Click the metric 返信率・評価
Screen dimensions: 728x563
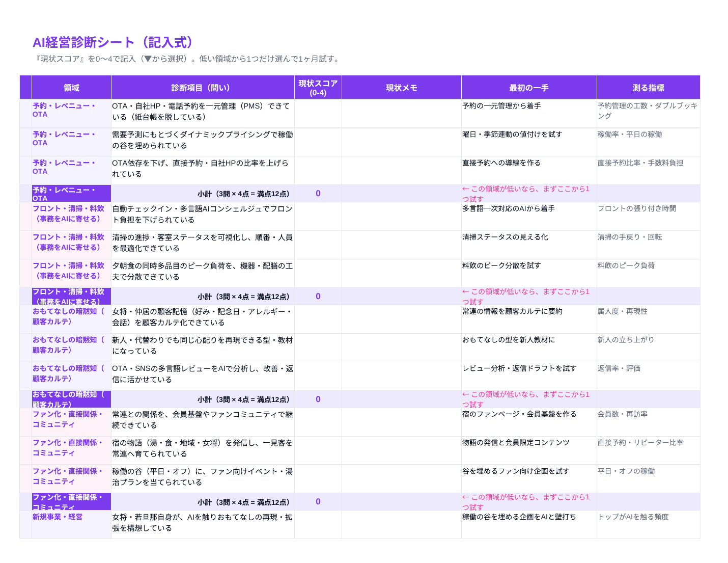(x=648, y=376)
